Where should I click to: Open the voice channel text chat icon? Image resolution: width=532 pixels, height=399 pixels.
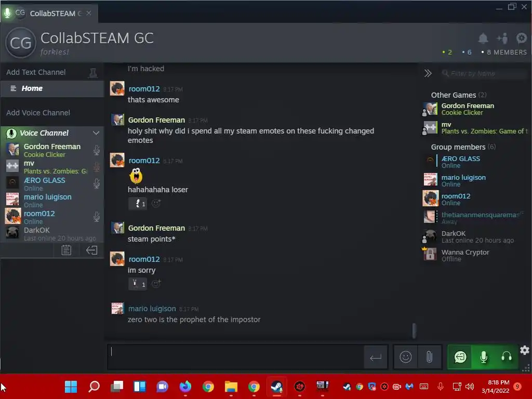(x=66, y=250)
